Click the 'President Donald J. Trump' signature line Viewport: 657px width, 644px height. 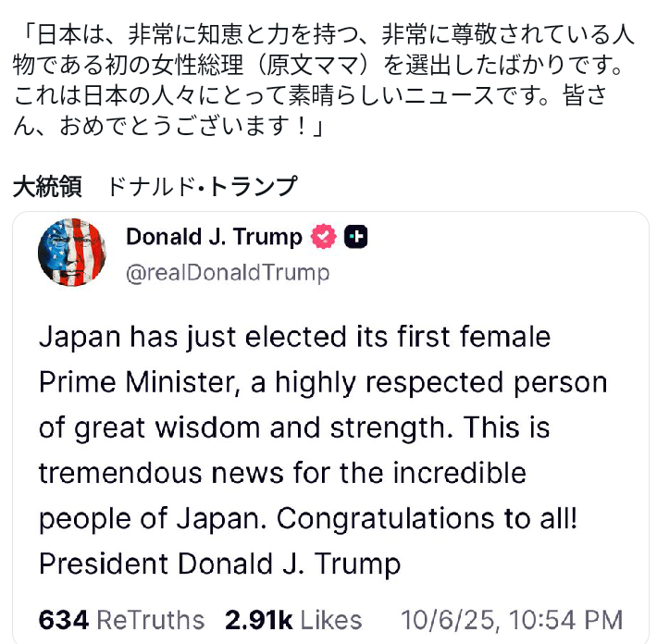coord(220,563)
